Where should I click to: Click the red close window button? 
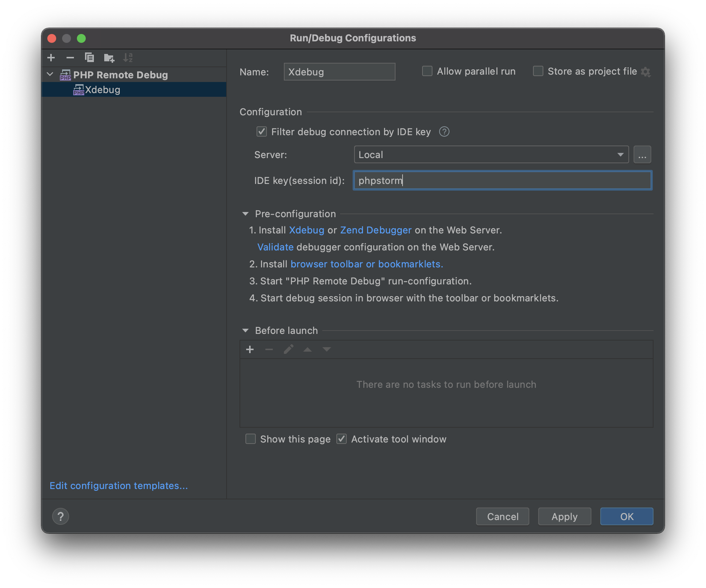pyautogui.click(x=52, y=38)
